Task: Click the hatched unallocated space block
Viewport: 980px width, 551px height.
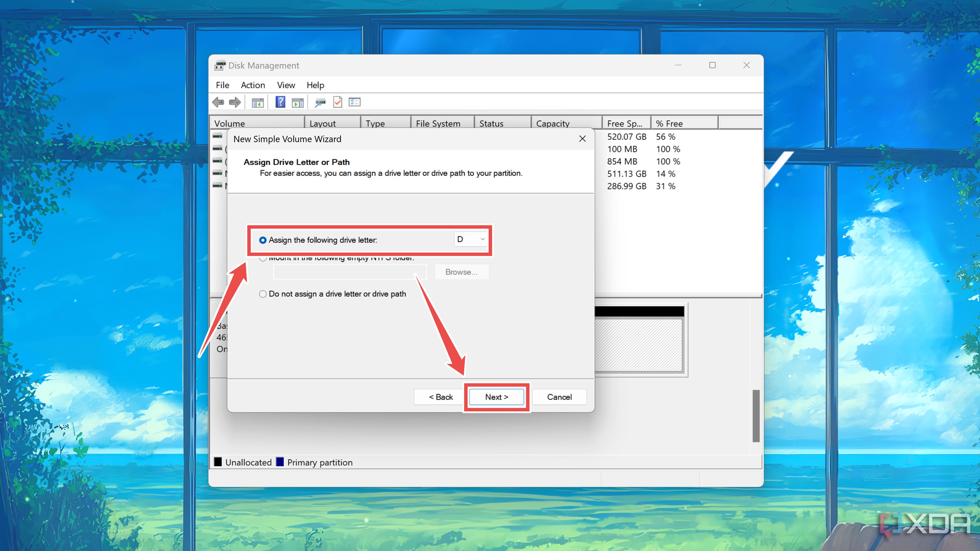Action: (x=638, y=345)
